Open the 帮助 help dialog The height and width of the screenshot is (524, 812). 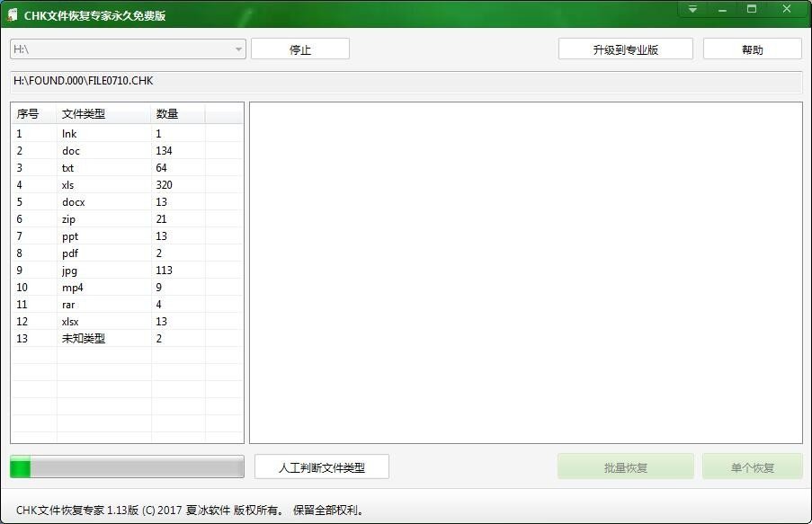point(752,48)
